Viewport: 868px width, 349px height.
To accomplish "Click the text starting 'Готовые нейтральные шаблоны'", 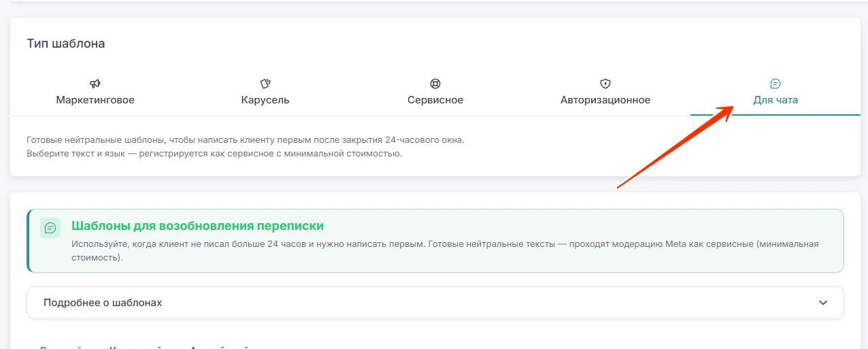I will [x=246, y=140].
